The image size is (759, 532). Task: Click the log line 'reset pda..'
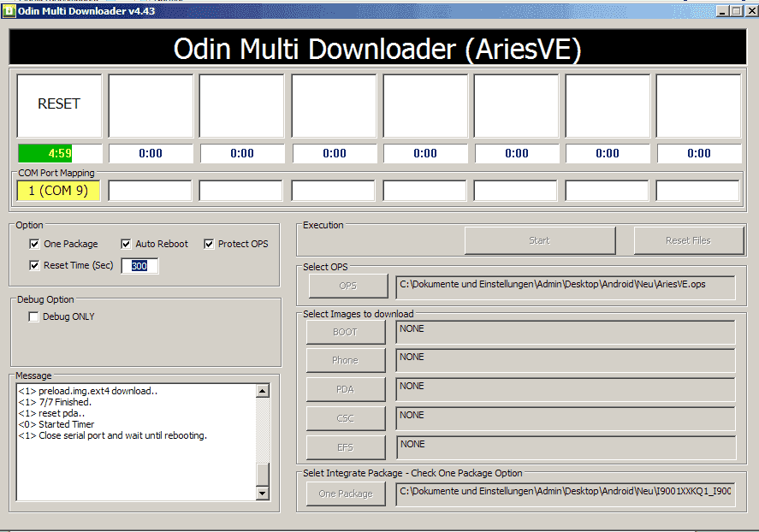click(x=51, y=413)
